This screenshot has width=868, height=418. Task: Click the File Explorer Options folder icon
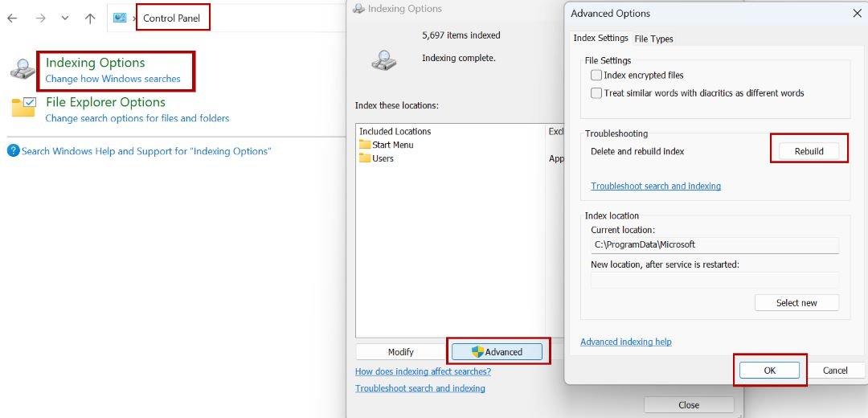coord(24,107)
